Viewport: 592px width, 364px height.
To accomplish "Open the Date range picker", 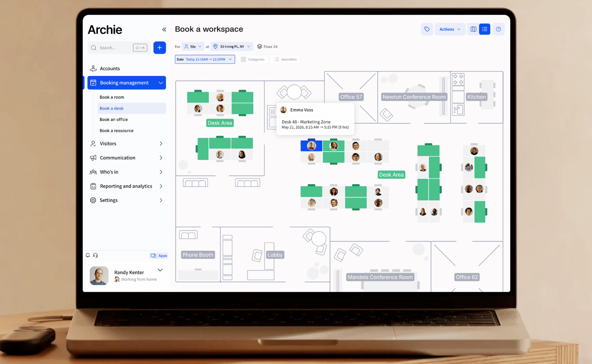I will point(205,59).
